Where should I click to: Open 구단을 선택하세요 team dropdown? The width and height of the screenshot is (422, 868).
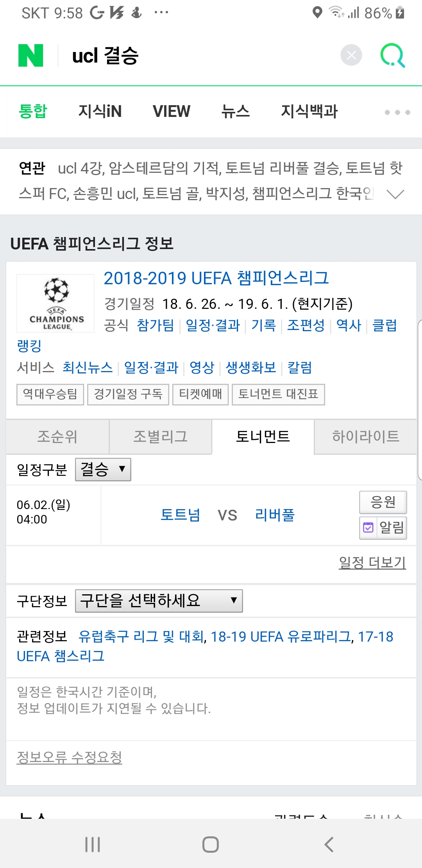click(159, 601)
